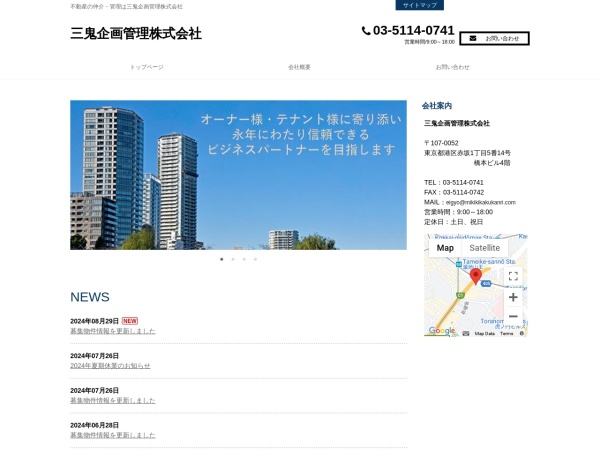Screen dimensions: 600x450
Task: Select second carousel slide dot
Action: (233, 259)
